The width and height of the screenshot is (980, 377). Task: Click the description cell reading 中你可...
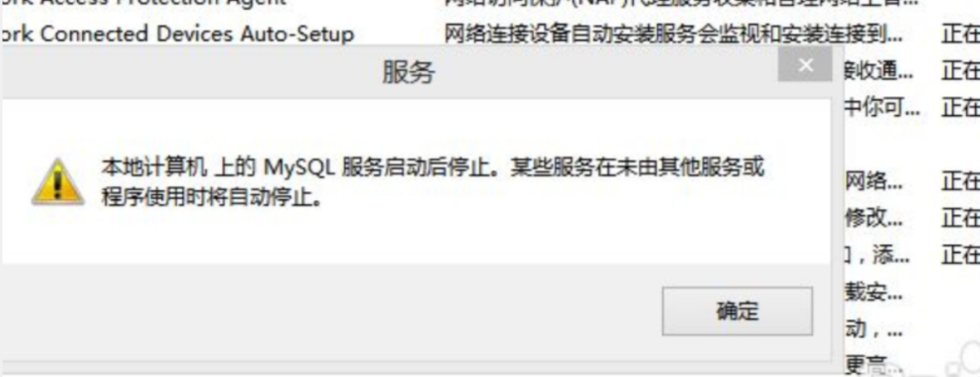point(882,108)
